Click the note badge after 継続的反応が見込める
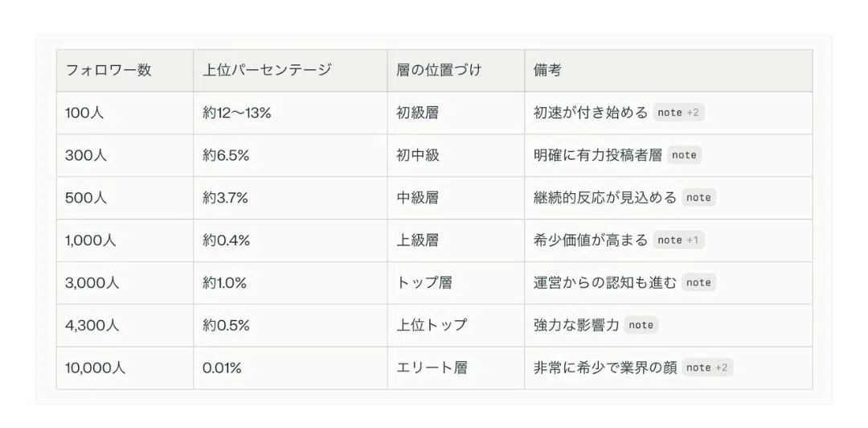Viewport: 868px width, 428px height. tap(698, 197)
